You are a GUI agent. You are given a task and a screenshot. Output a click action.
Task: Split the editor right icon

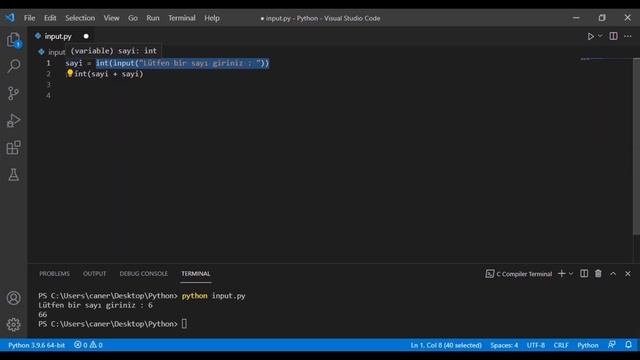click(x=613, y=36)
